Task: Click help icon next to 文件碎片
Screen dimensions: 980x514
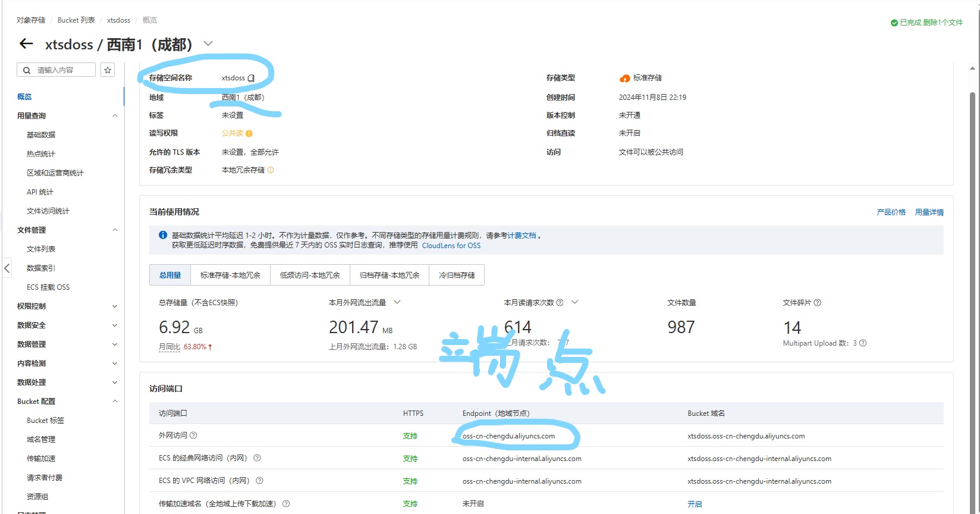Action: 818,303
